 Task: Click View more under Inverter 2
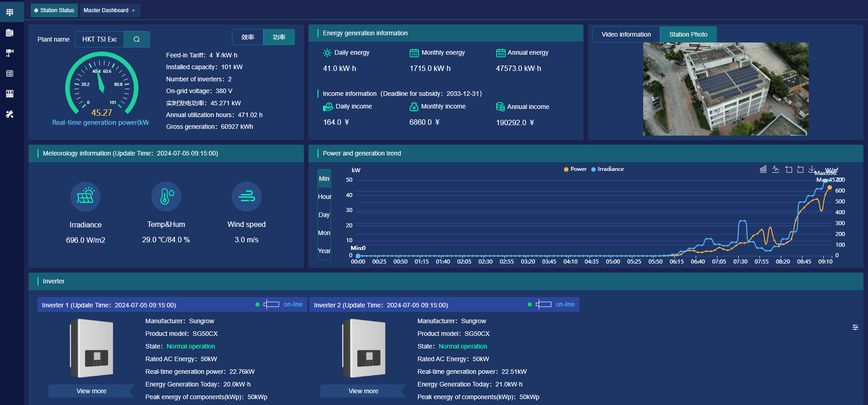coord(363,391)
